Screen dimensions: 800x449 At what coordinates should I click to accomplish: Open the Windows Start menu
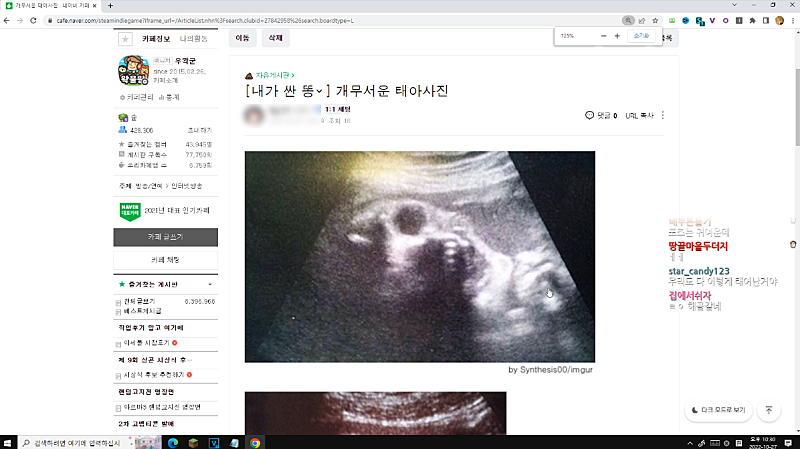coord(7,443)
